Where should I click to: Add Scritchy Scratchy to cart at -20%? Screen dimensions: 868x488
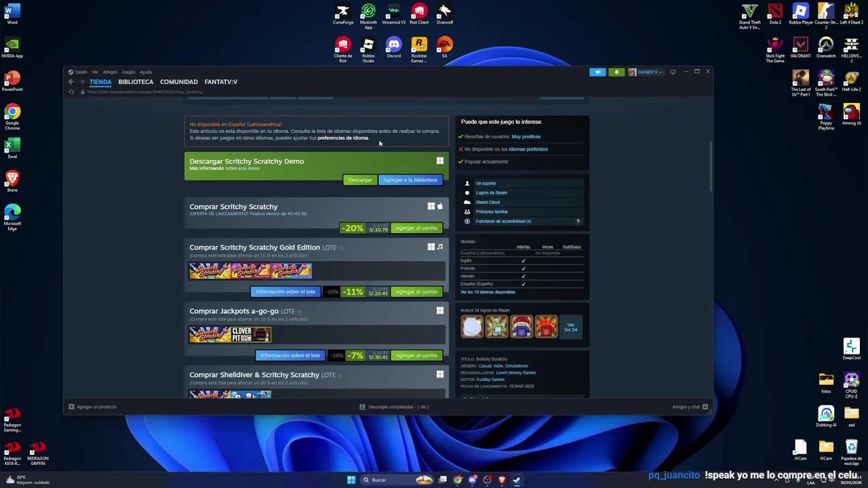point(416,228)
